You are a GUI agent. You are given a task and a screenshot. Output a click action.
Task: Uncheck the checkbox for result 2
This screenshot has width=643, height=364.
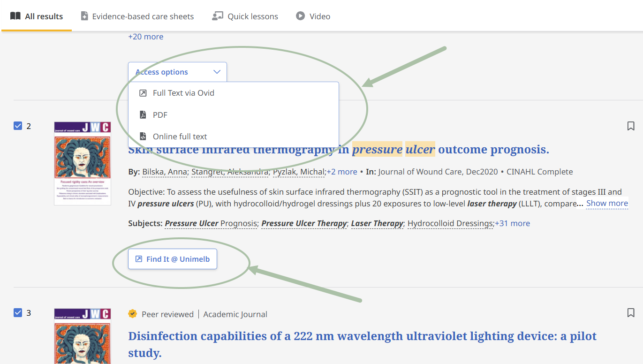coord(18,126)
